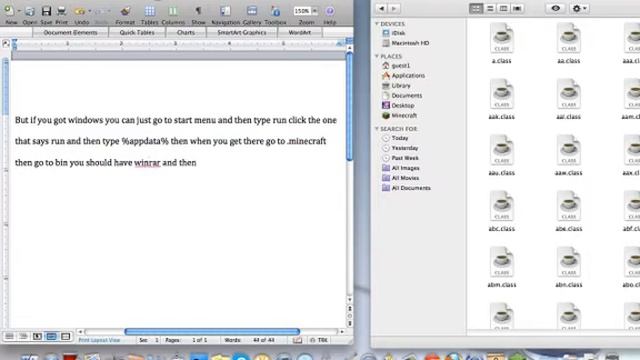
Task: Select Finder icon view button
Action: tap(476, 8)
